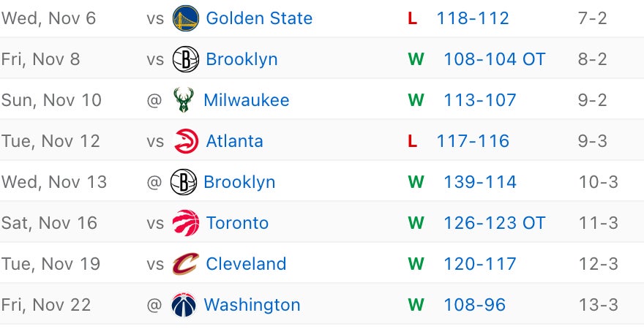Open the Washington team link
Screen dimensions: 644x329
tap(252, 305)
